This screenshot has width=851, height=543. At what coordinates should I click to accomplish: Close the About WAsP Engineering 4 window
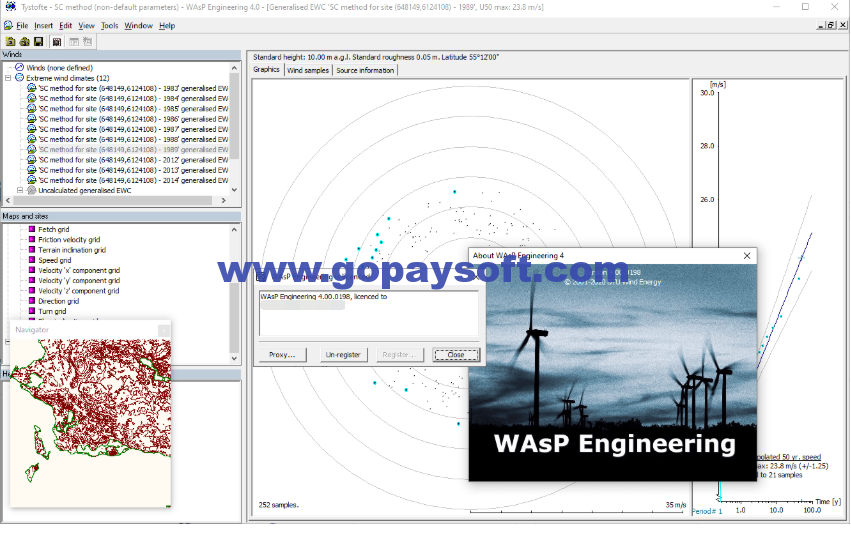[747, 256]
